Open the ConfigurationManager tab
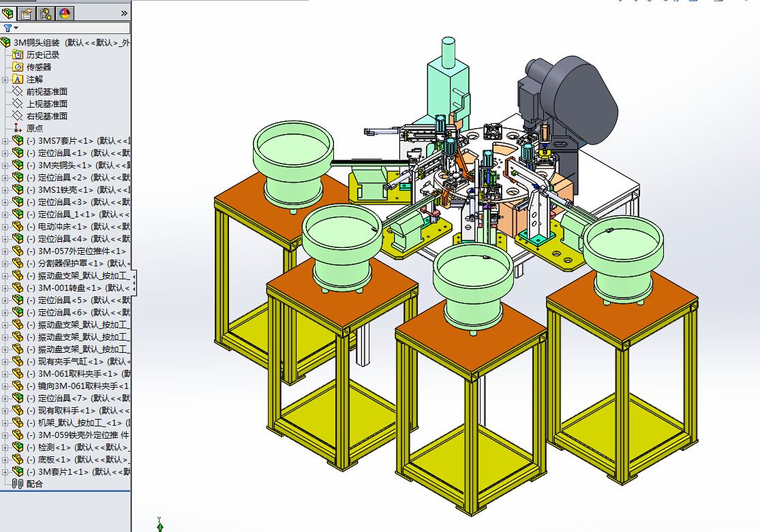The width and height of the screenshot is (760, 532). click(x=46, y=13)
